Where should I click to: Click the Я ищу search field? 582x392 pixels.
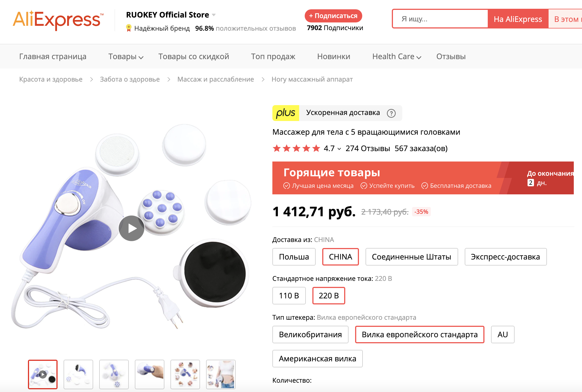pos(440,19)
